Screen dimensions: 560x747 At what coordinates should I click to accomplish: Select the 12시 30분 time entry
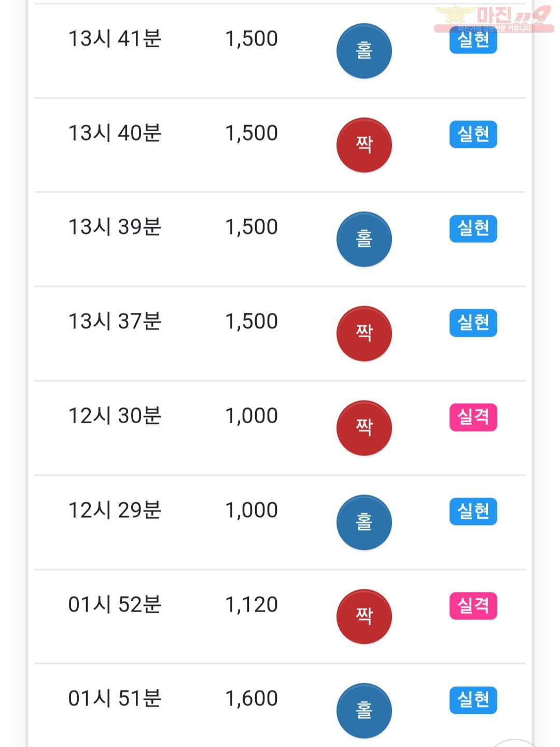coord(115,416)
